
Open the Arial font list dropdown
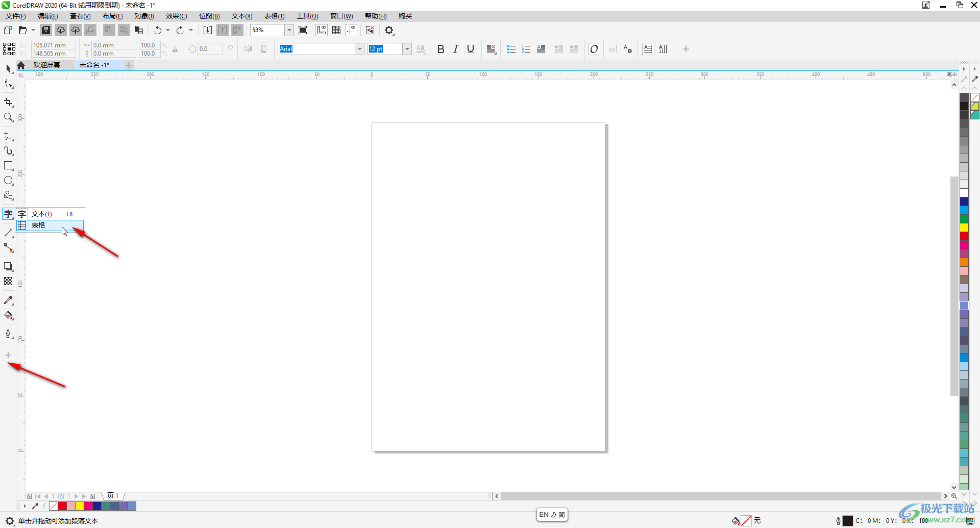pos(360,49)
